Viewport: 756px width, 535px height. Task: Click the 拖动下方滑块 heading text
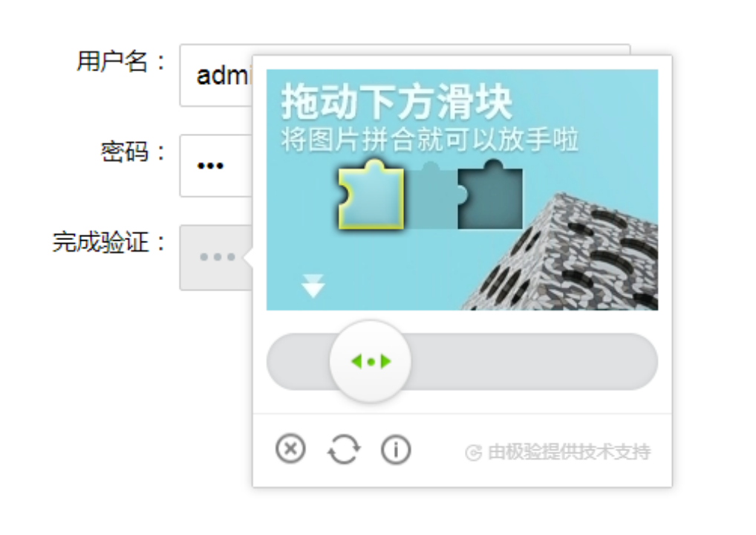pos(397,101)
